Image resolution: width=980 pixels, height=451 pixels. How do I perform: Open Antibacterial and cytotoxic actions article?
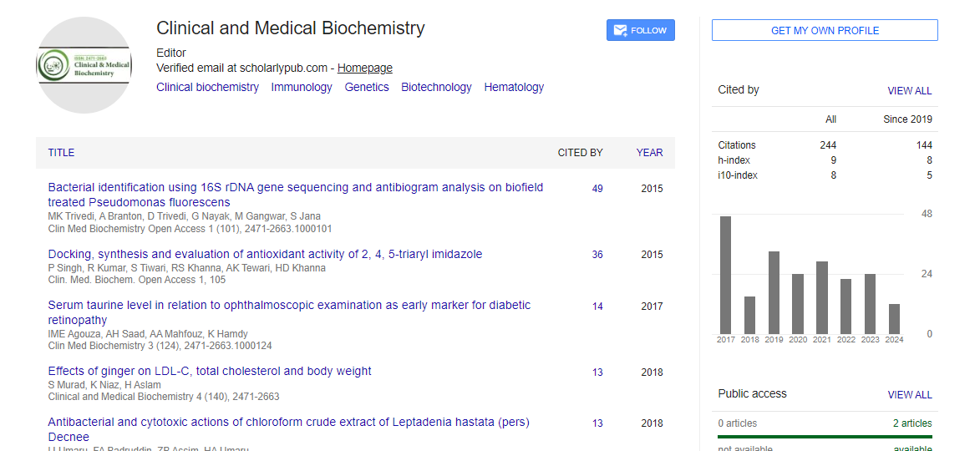[x=289, y=429]
